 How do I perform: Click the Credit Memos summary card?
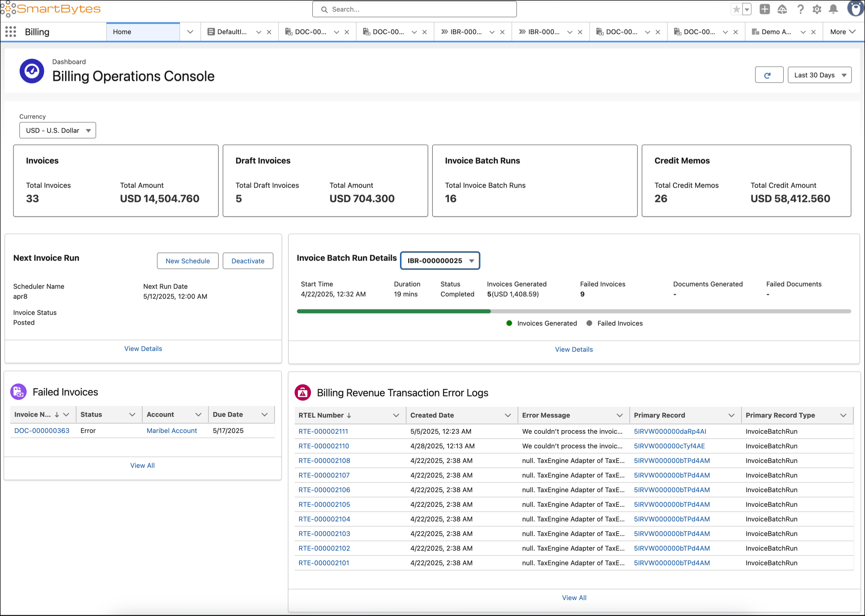click(746, 181)
